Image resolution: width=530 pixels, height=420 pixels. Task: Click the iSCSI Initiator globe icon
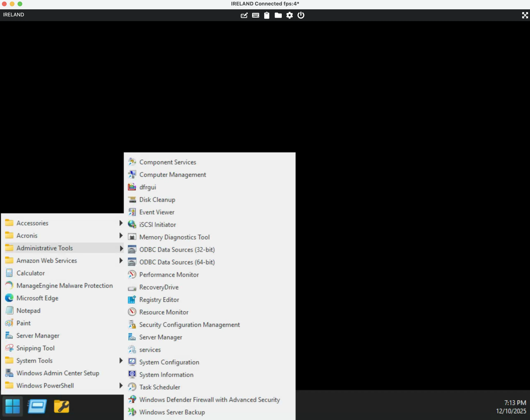pos(132,224)
